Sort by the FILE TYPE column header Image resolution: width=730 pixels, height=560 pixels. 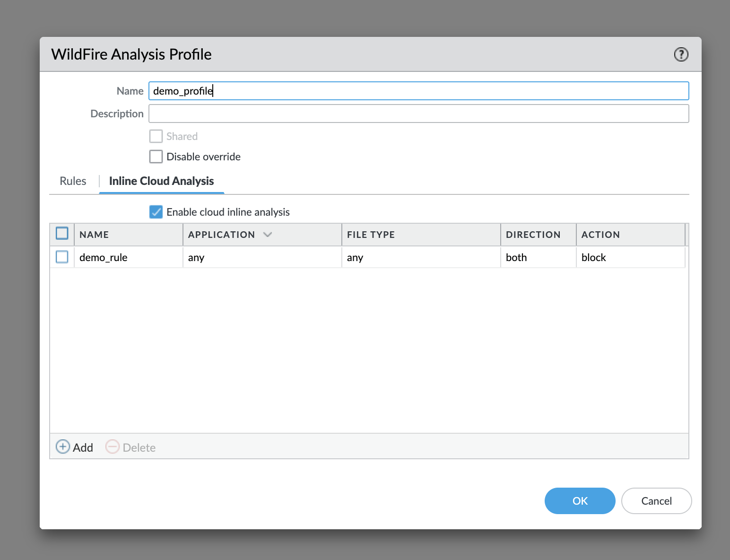coord(371,235)
